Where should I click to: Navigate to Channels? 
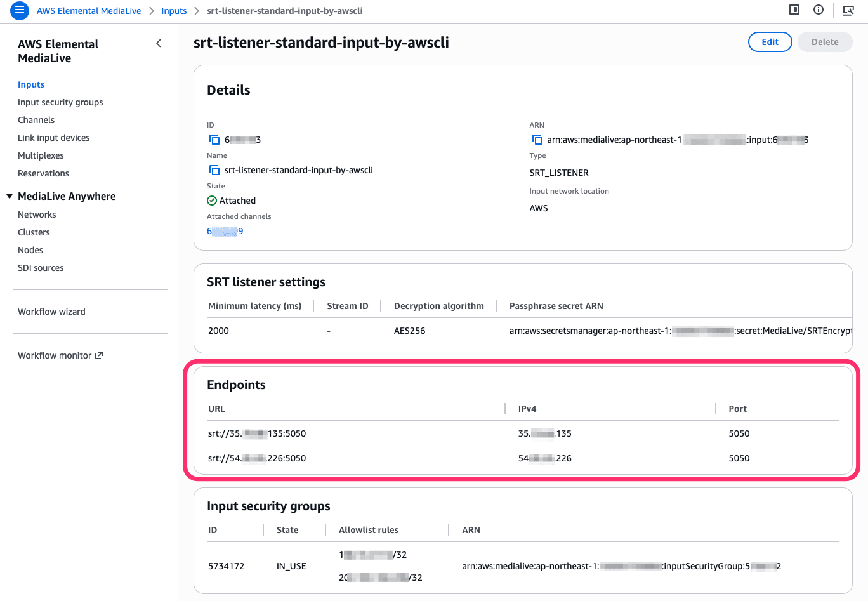(36, 120)
